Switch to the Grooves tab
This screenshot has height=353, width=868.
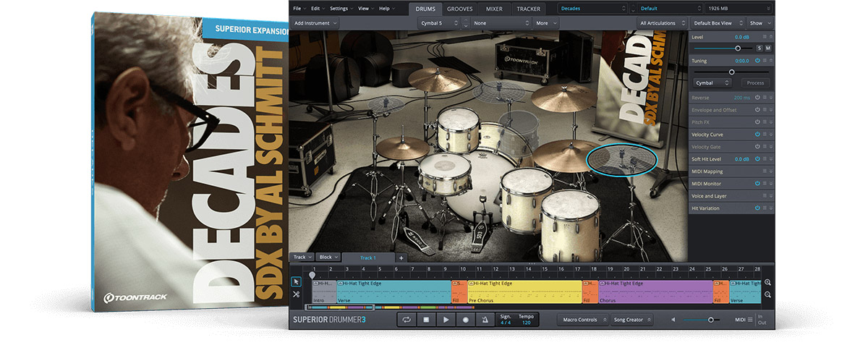point(460,9)
